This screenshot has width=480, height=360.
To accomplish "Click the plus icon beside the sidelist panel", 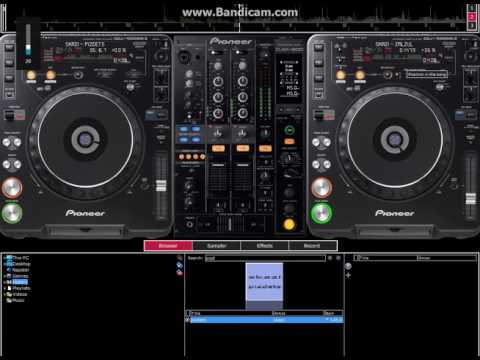I will pos(348,275).
